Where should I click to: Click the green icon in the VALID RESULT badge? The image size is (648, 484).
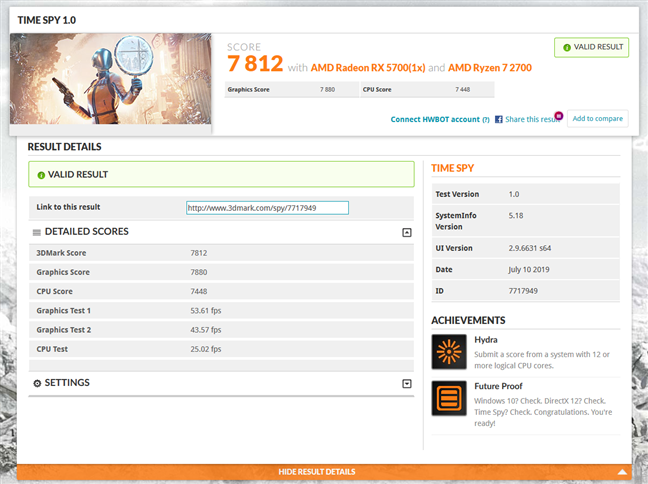coord(567,48)
